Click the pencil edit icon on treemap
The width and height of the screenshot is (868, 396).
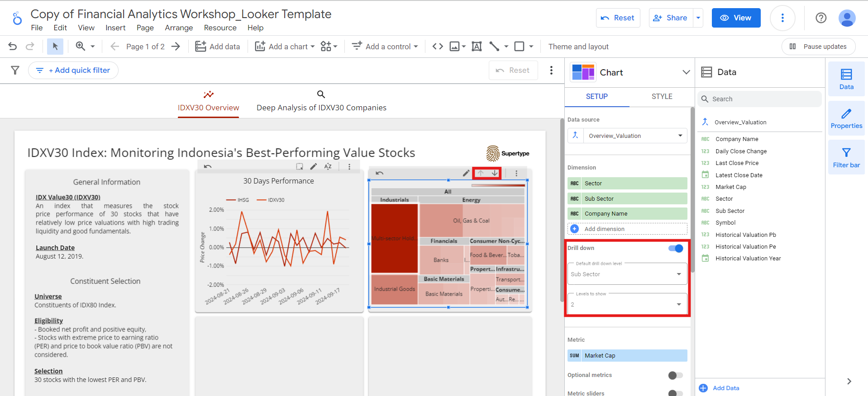tap(466, 173)
